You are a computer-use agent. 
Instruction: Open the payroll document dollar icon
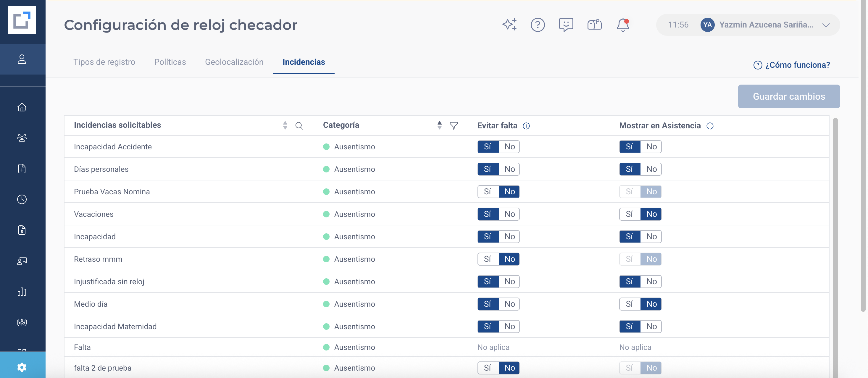click(x=22, y=230)
